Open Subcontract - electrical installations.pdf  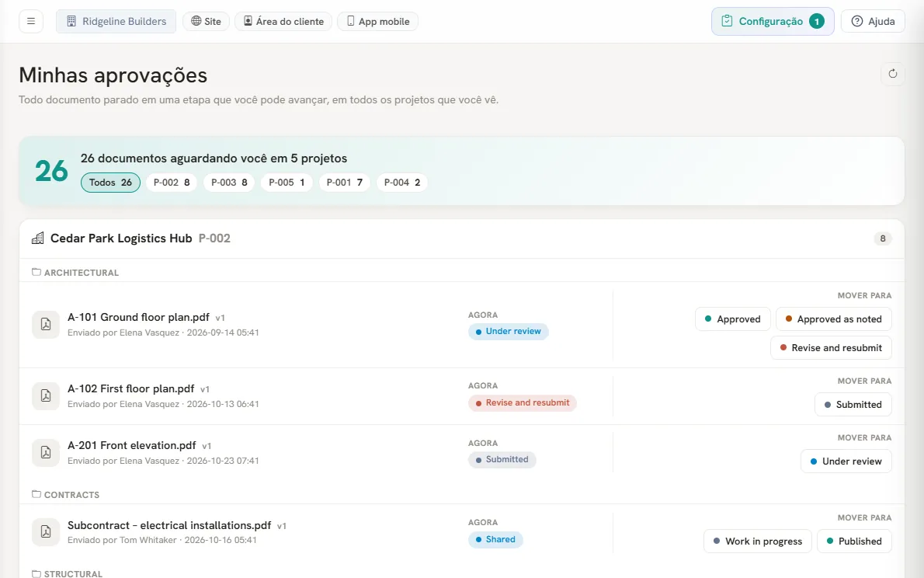coord(170,525)
